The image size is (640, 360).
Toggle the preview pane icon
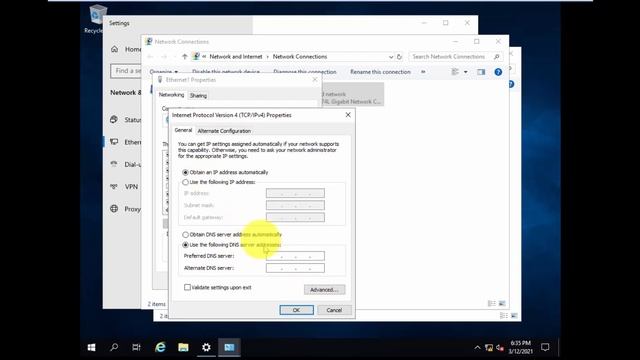point(481,72)
